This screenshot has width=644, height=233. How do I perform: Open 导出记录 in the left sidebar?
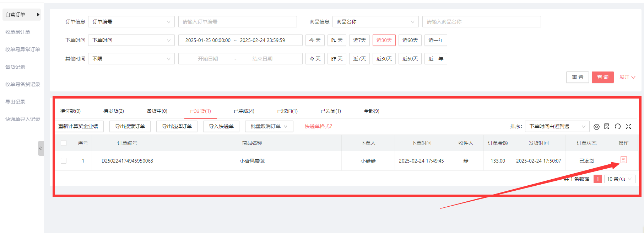tap(15, 102)
